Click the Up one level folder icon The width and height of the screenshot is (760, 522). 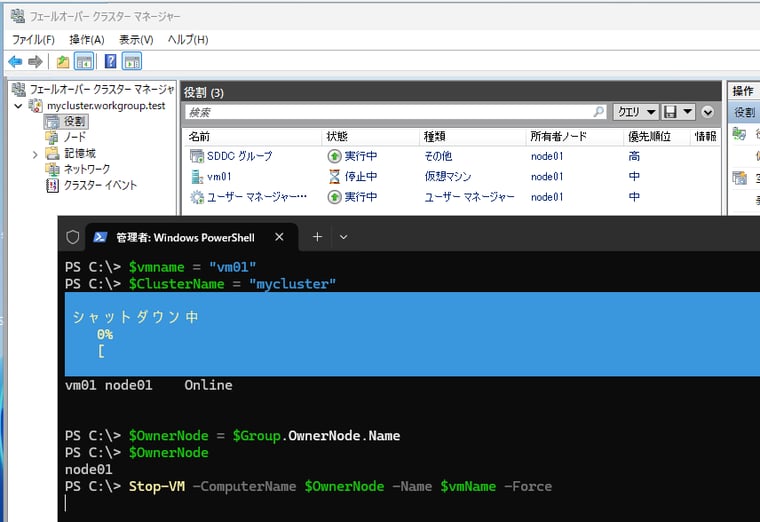coord(63,62)
